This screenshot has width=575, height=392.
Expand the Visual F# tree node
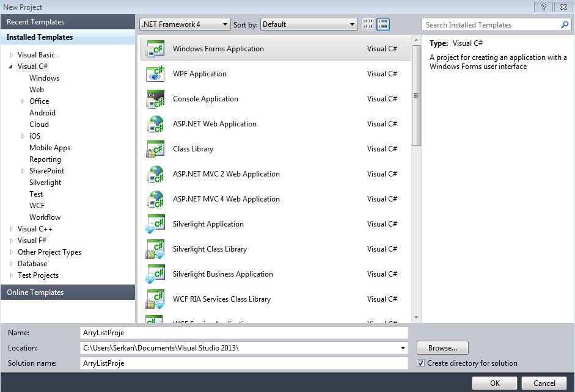(x=11, y=241)
